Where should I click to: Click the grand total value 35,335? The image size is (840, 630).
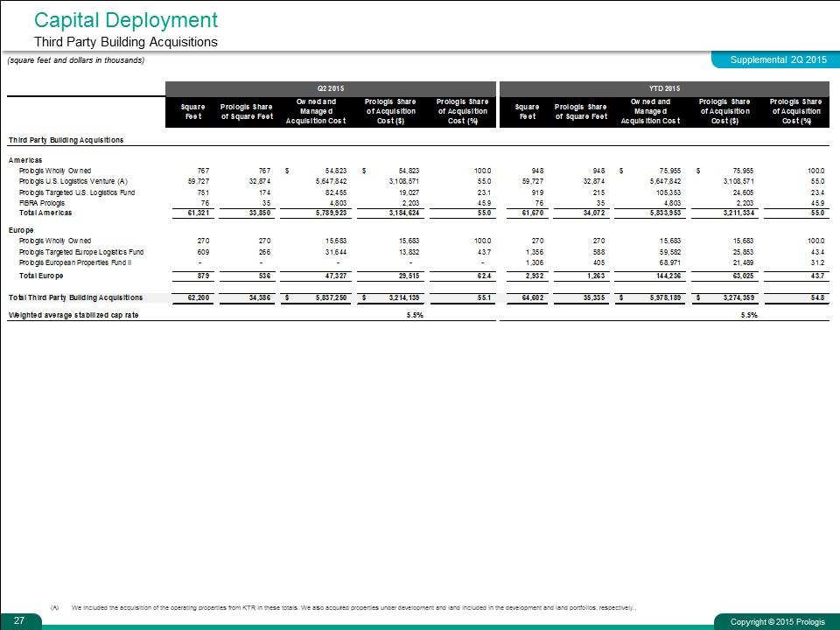click(x=594, y=297)
